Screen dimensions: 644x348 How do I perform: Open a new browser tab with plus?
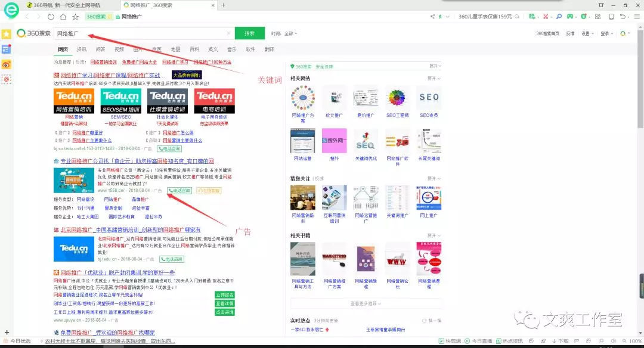pos(223,5)
